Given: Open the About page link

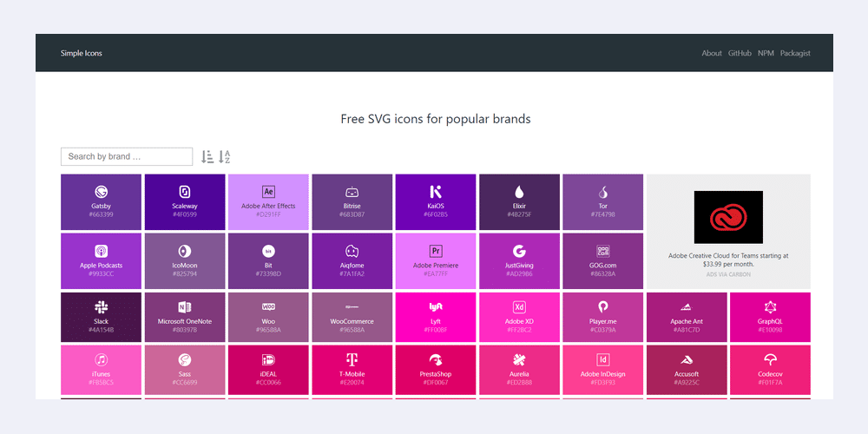Looking at the screenshot, I should click(711, 53).
